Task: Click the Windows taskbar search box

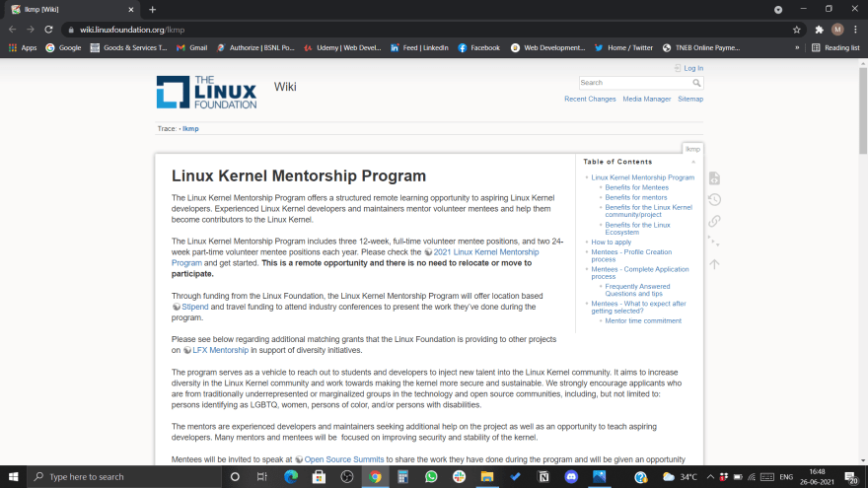Action: coord(123,476)
